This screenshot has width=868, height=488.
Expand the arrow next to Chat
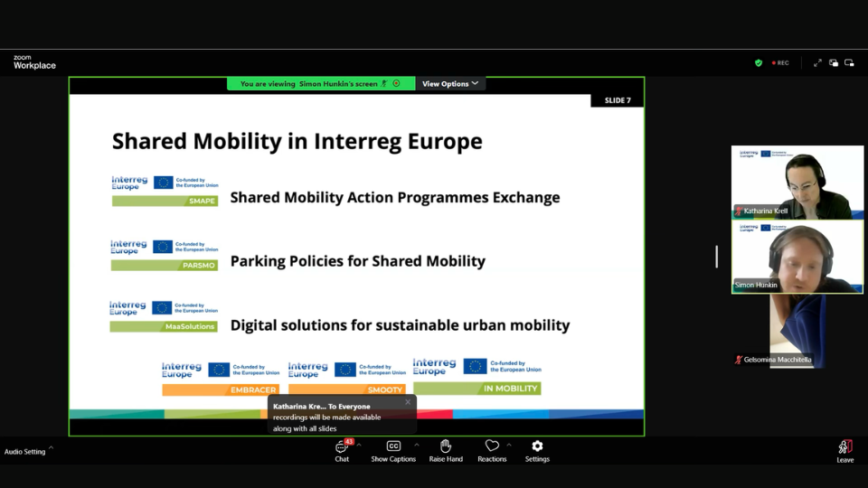[359, 445]
